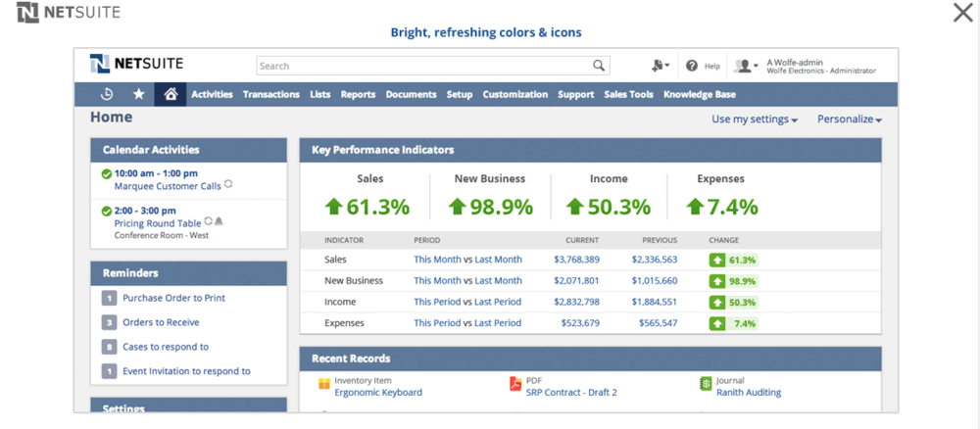Click the Ergonomic Keyboard inventory item icon

pos(324,385)
